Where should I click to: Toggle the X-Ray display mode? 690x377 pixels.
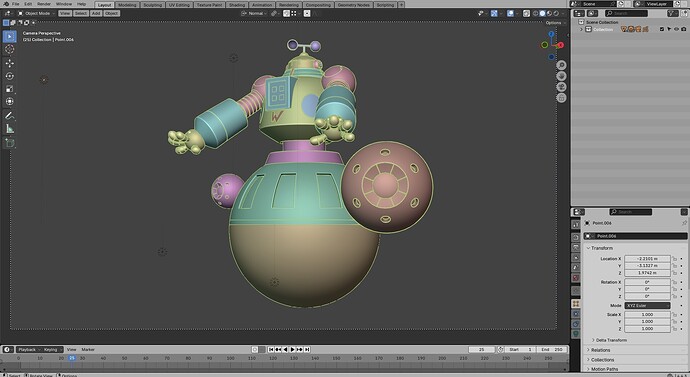click(526, 13)
